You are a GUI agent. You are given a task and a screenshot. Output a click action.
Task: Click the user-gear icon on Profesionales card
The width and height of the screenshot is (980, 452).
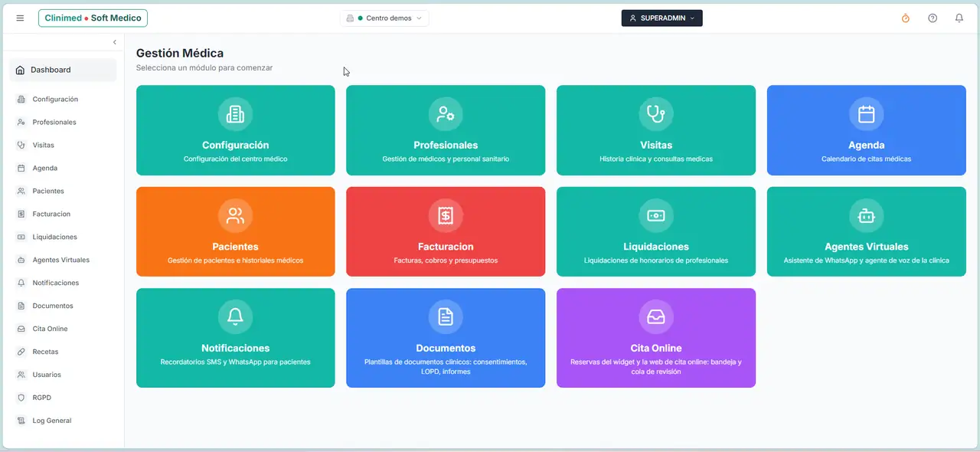click(x=446, y=114)
